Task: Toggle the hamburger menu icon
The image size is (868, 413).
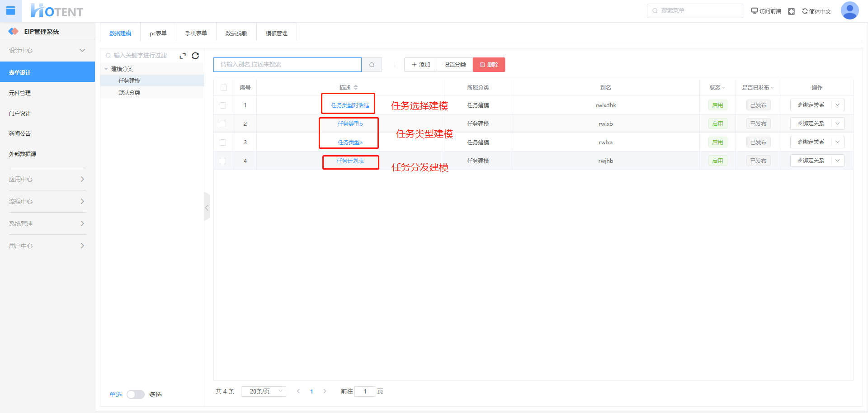Action: 11,10
